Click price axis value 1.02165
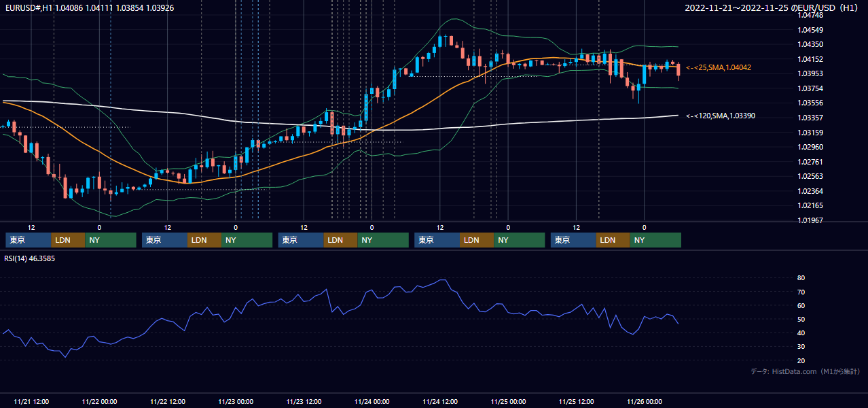Screen dimensions: 868x408 click(x=811, y=205)
